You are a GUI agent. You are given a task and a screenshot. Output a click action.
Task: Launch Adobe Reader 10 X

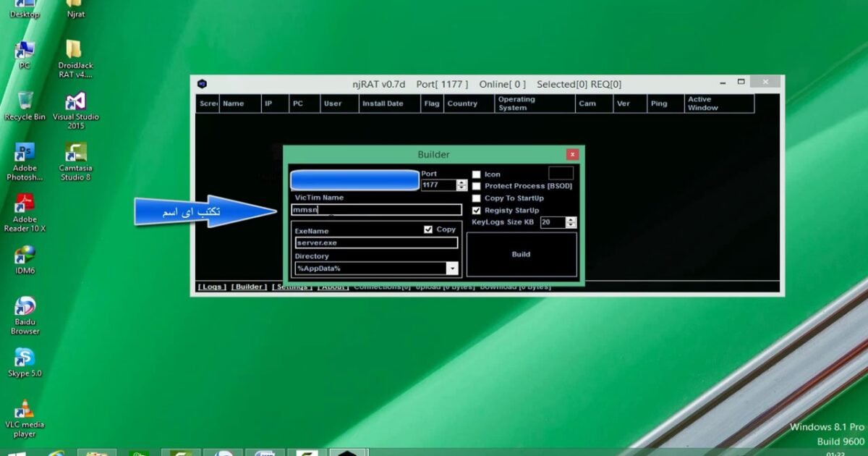click(x=25, y=204)
